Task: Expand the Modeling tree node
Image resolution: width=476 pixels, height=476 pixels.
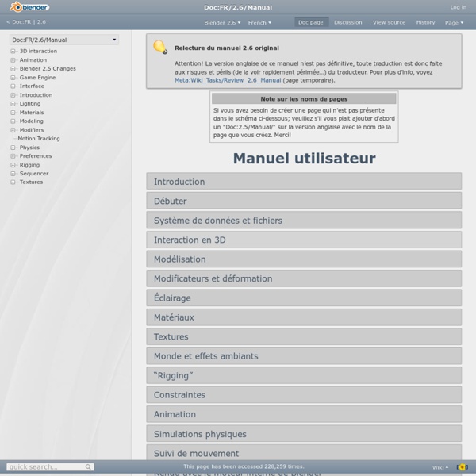Action: pos(13,121)
